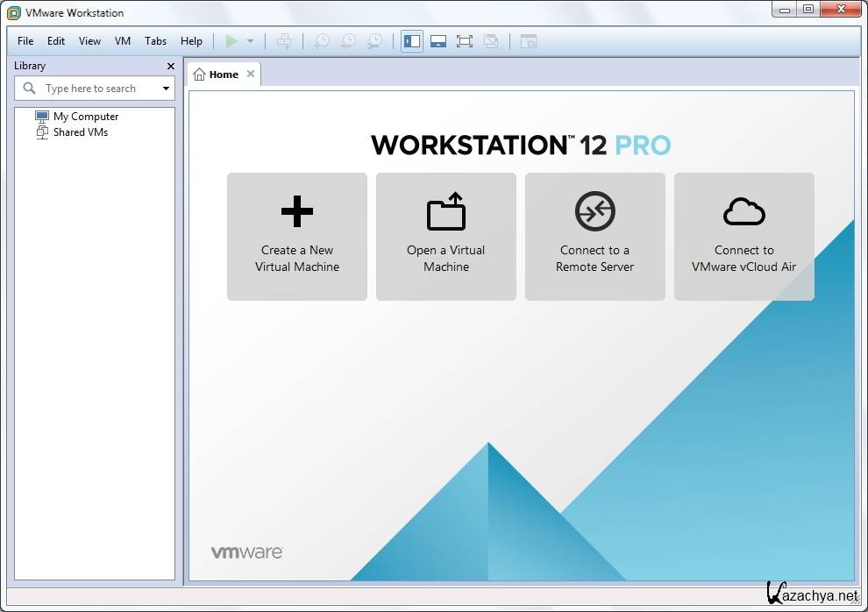Click Connect to a Remote Server tile
The width and height of the screenshot is (868, 612).
pos(594,237)
